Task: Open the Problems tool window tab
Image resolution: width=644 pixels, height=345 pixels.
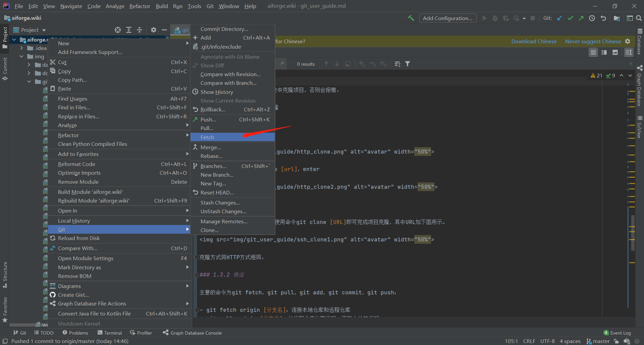Action: [75, 333]
